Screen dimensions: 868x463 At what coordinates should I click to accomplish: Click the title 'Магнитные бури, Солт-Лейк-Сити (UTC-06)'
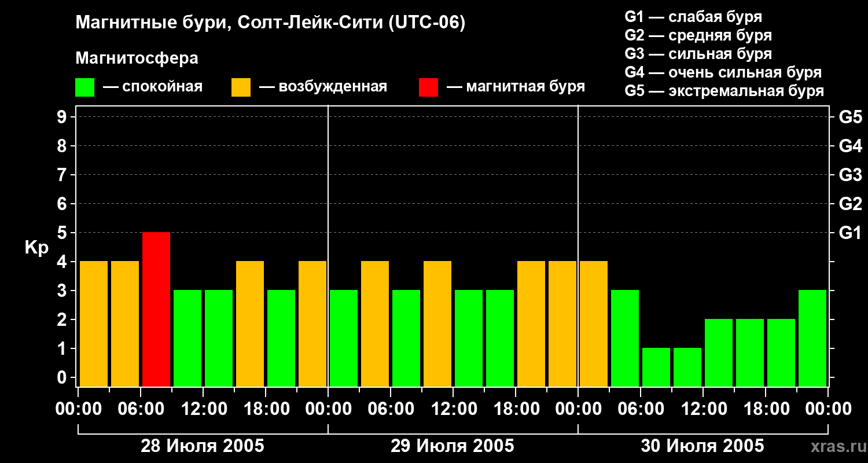coord(270,24)
